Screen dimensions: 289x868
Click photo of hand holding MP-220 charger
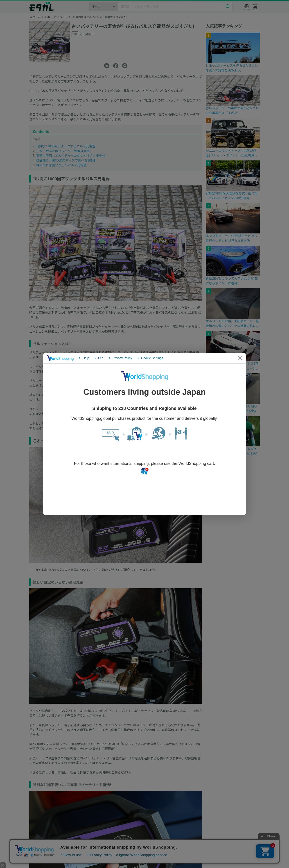116,646
